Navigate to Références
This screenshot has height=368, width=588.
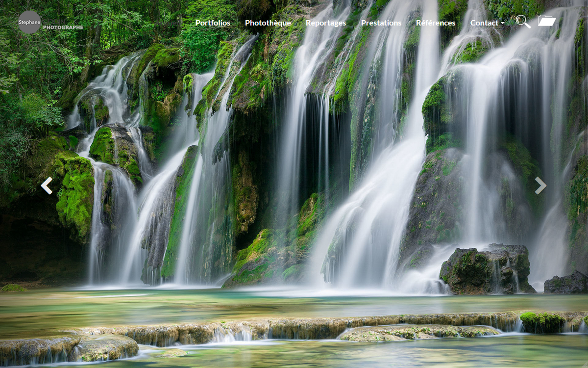click(x=436, y=23)
